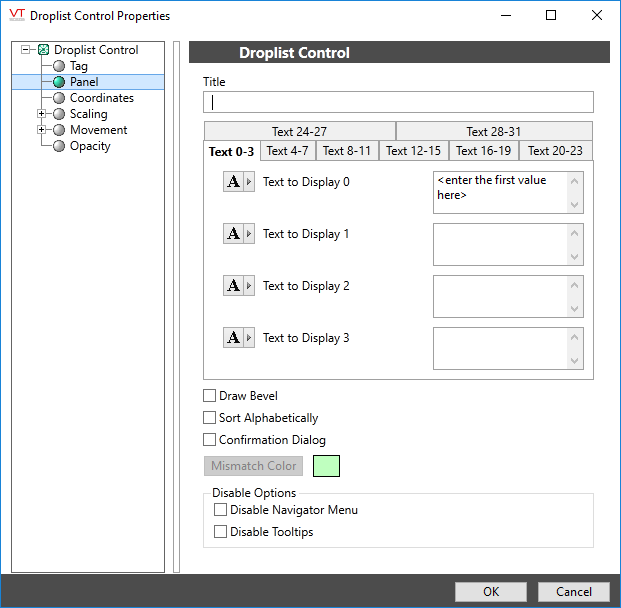Screen dimensions: 621x608
Task: Click the font icon for Text to Display 3
Action: [x=234, y=338]
